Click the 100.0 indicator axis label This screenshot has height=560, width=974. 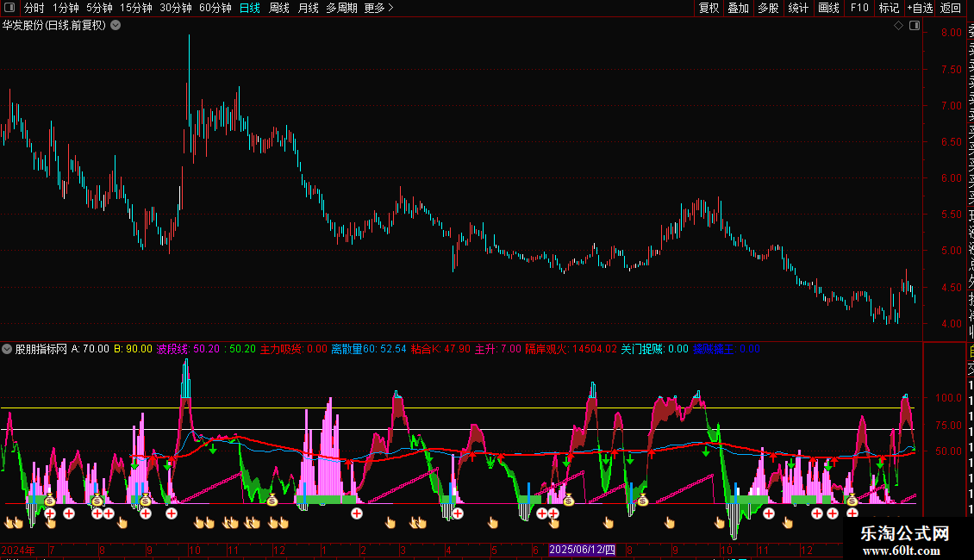(x=948, y=398)
